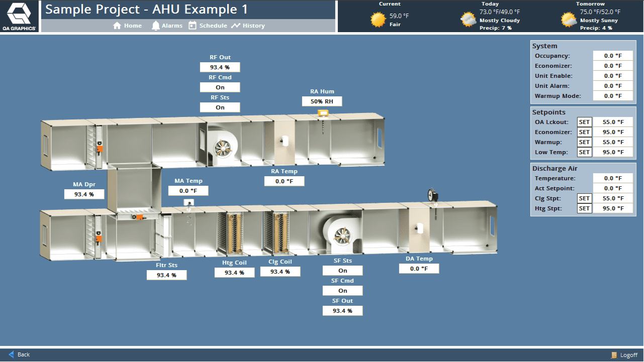Click SET for Warmup setpoint
The width and height of the screenshot is (644, 362).
584,142
